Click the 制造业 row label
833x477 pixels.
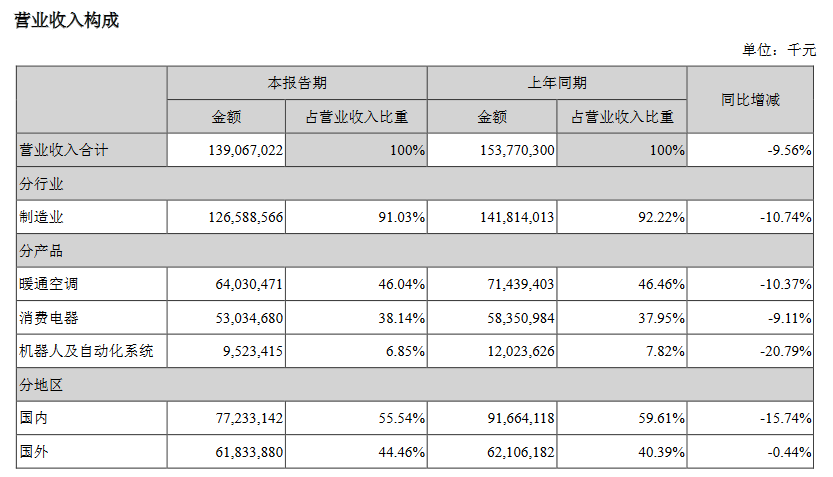point(42,217)
